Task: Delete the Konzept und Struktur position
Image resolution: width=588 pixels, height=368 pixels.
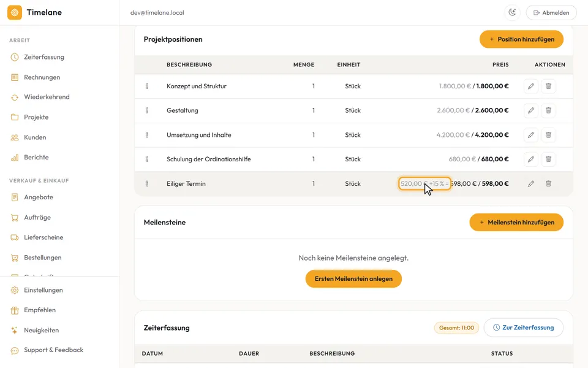Action: pos(548,86)
